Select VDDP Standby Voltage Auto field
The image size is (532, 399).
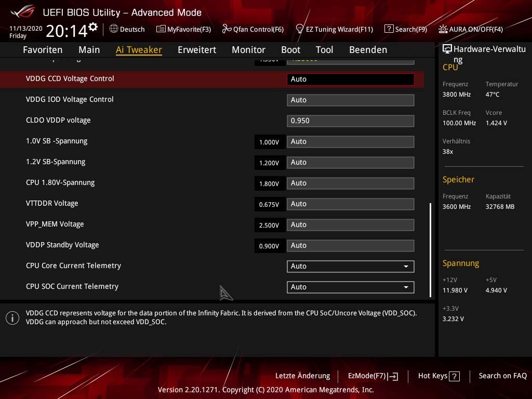click(x=351, y=246)
